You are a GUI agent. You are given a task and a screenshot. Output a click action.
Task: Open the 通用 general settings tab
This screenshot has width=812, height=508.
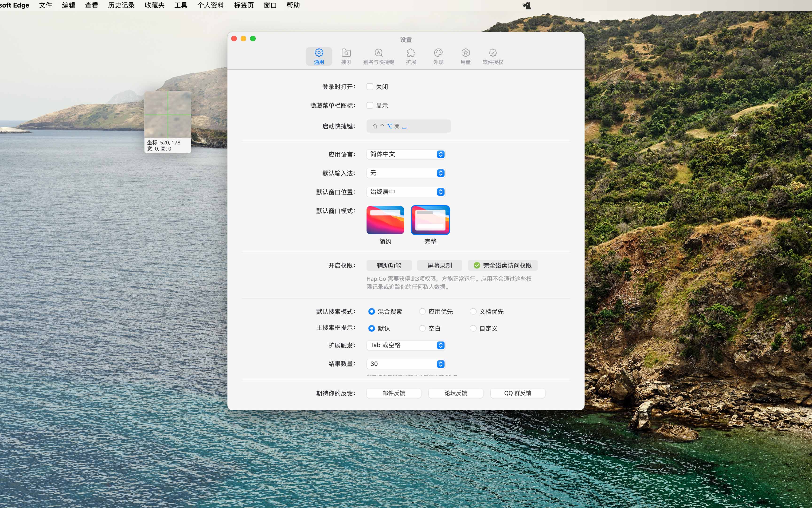coord(319,56)
